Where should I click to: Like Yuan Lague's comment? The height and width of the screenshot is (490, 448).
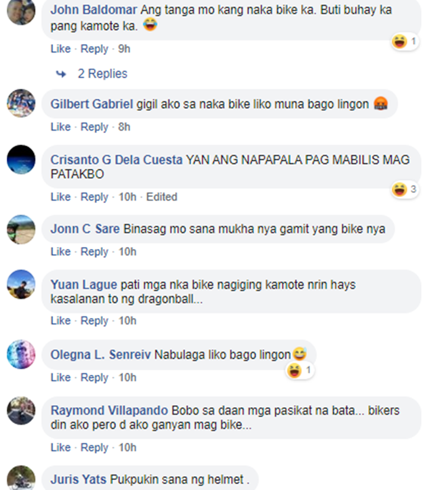[61, 320]
